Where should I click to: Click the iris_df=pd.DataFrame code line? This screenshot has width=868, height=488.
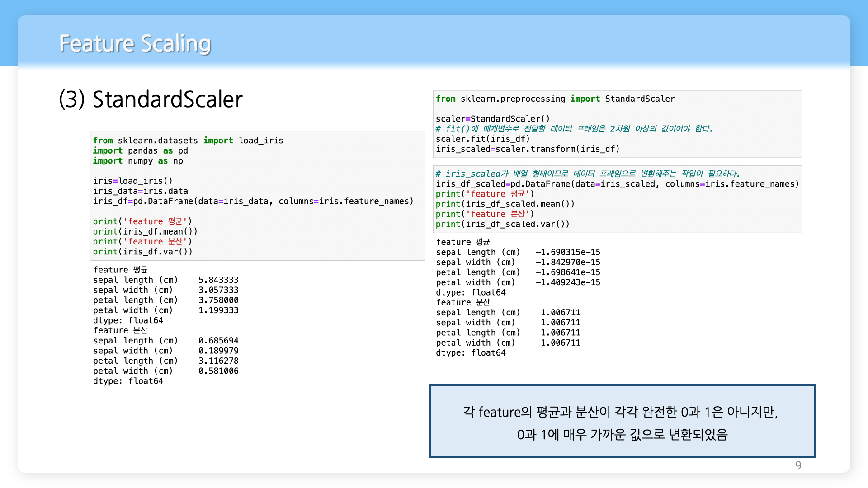coord(253,201)
